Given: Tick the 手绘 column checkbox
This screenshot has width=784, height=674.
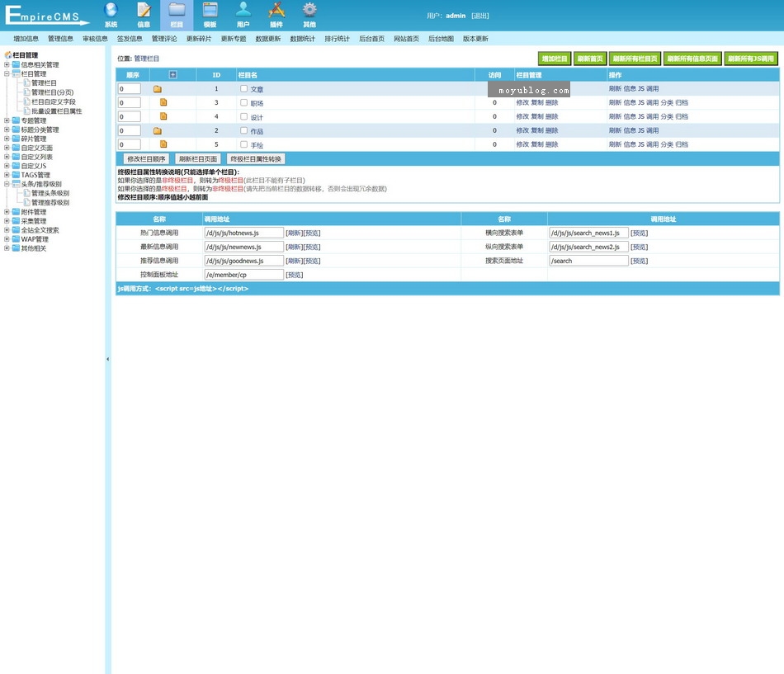Looking at the screenshot, I should pyautogui.click(x=244, y=144).
